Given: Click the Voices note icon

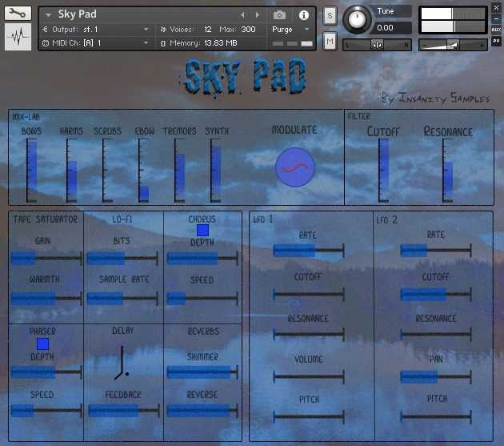Looking at the screenshot, I should (164, 30).
